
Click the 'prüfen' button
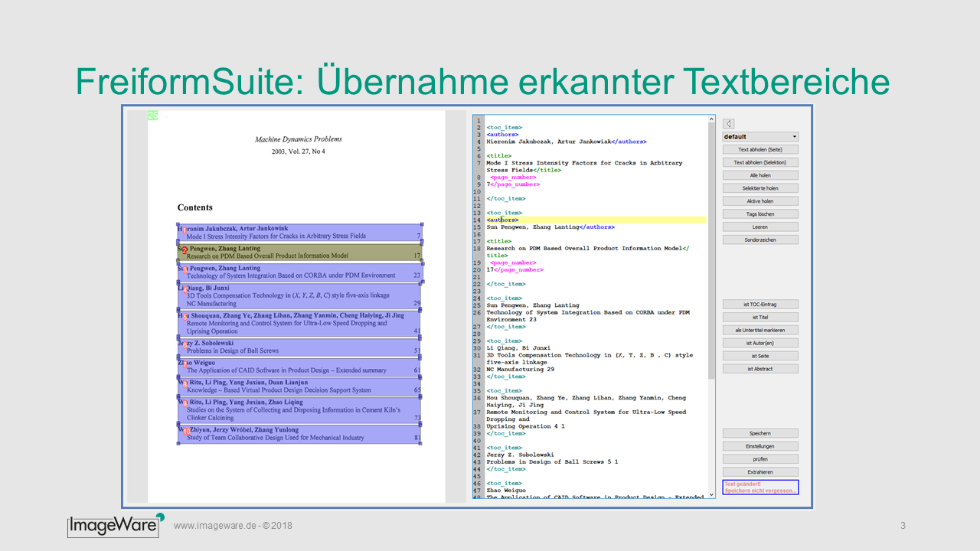tap(760, 459)
